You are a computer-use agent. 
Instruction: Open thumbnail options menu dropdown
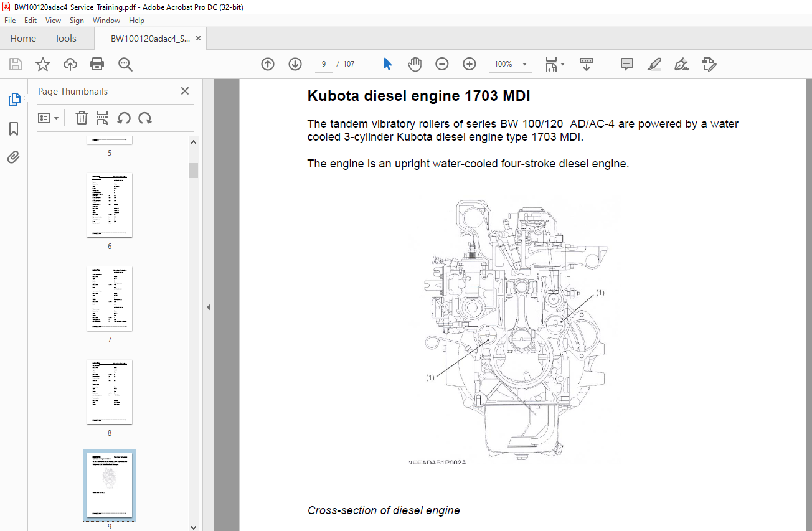49,118
